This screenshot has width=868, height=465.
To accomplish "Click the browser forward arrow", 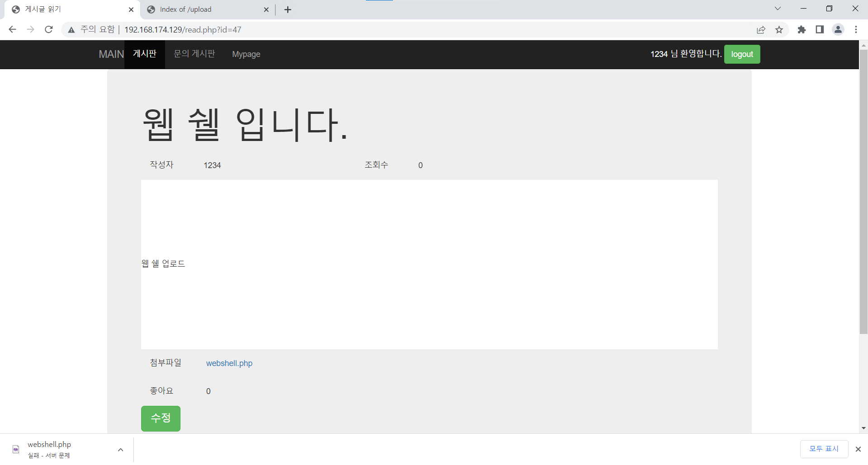I will (x=30, y=29).
